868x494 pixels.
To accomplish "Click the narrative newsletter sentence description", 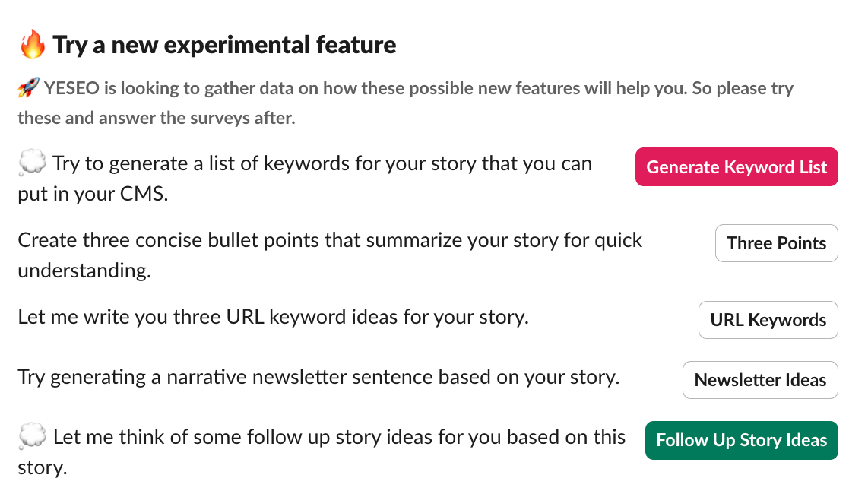I will tap(318, 377).
